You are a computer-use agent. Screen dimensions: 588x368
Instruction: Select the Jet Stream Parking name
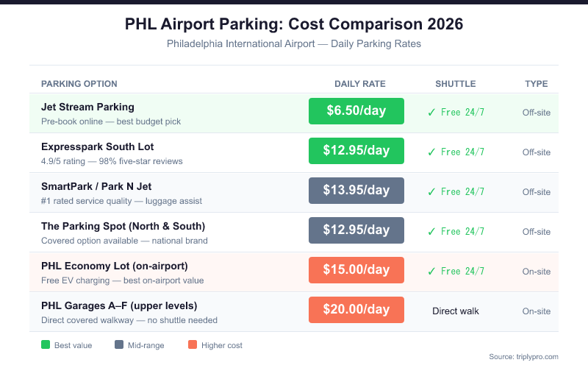click(x=88, y=107)
